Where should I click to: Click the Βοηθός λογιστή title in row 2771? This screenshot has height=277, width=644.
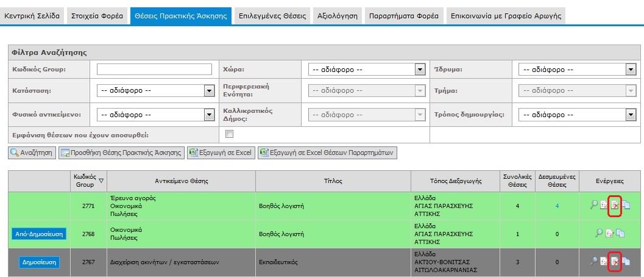tap(281, 206)
